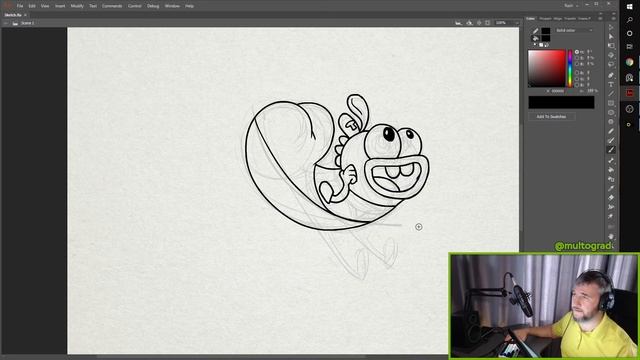Open the File menu
640x360 pixels.
[20, 6]
